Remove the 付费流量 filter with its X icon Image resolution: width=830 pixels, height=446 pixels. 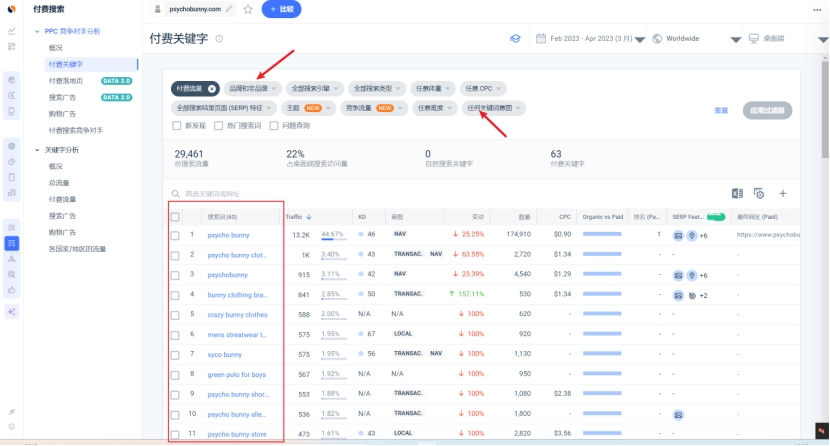212,89
